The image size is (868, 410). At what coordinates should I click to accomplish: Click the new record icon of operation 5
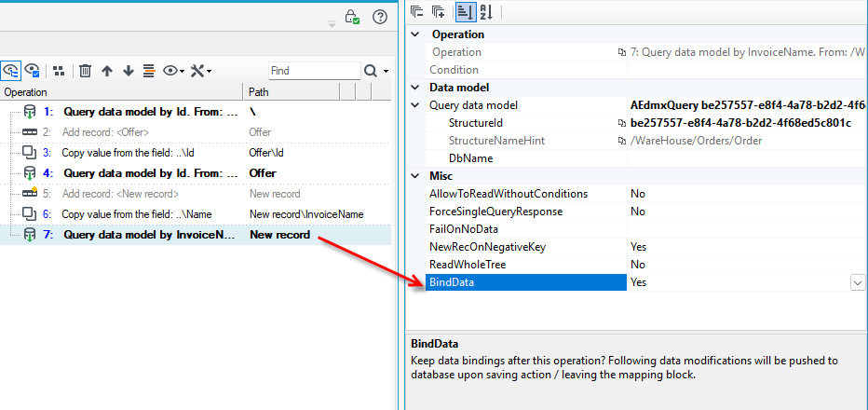30,194
